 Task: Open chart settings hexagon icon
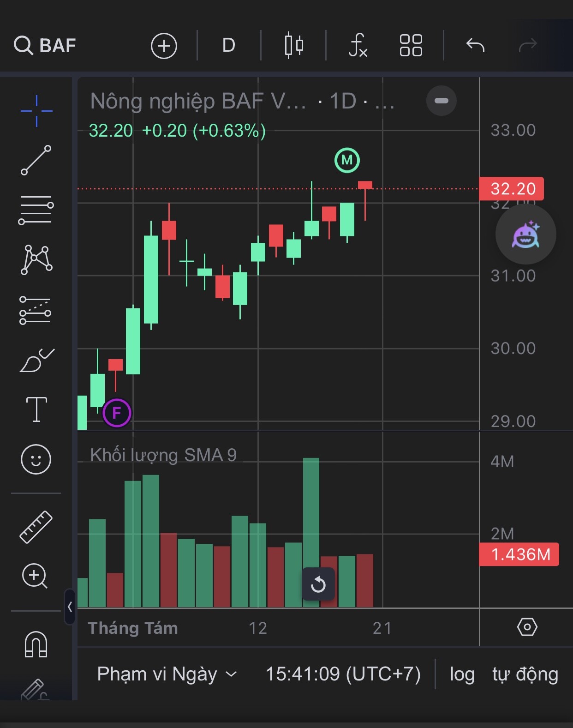pyautogui.click(x=527, y=627)
